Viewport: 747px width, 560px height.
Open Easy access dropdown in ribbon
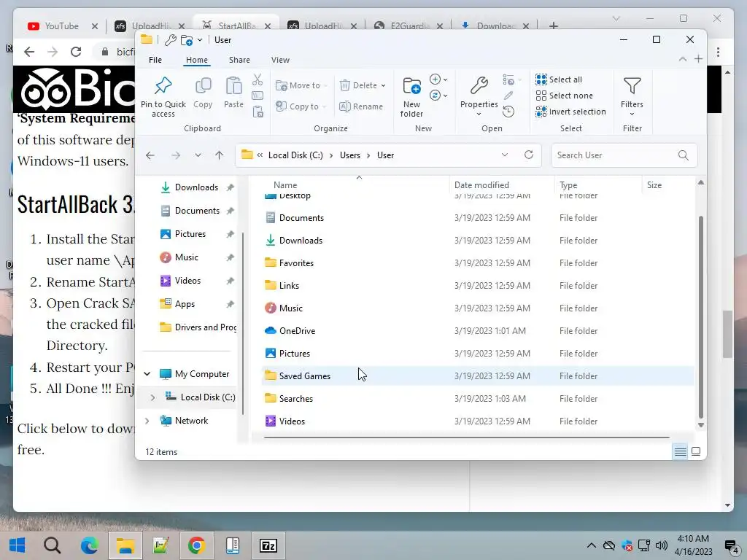pyautogui.click(x=438, y=96)
